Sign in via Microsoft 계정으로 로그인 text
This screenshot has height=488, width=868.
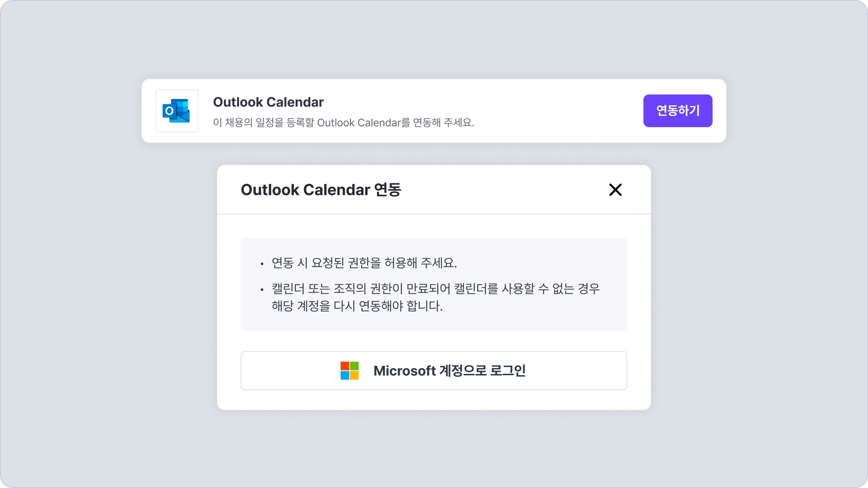click(449, 371)
